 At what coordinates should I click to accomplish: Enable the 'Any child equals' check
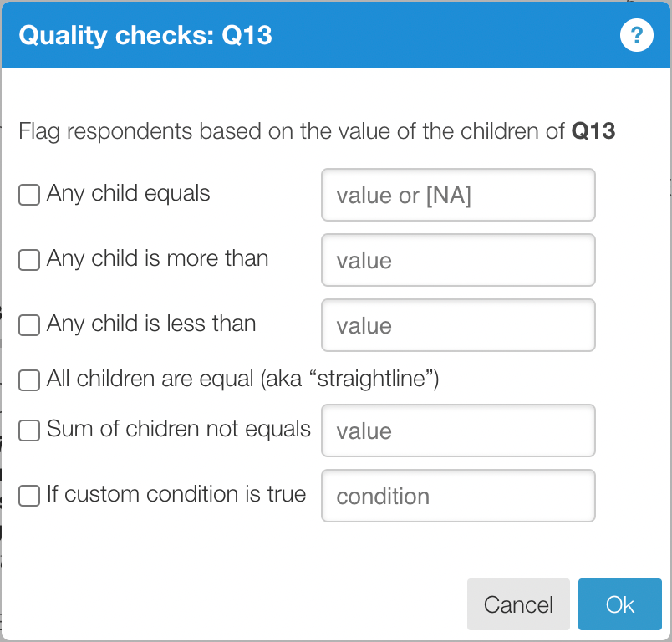point(28,194)
